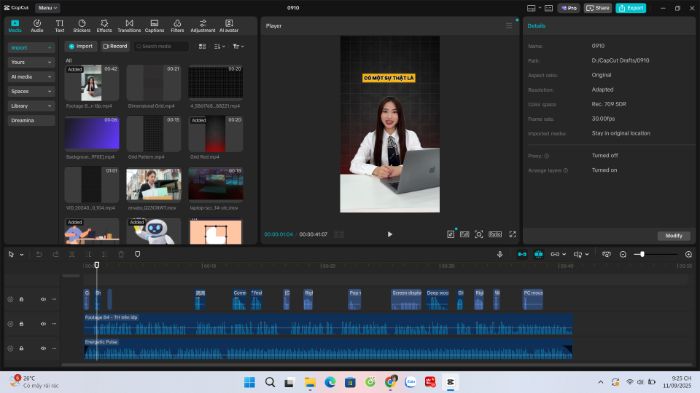Click the zoom out timeline icon
The height and width of the screenshot is (393, 700).
623,254
